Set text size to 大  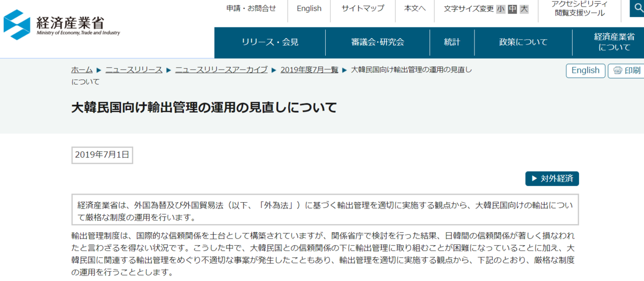pos(524,9)
